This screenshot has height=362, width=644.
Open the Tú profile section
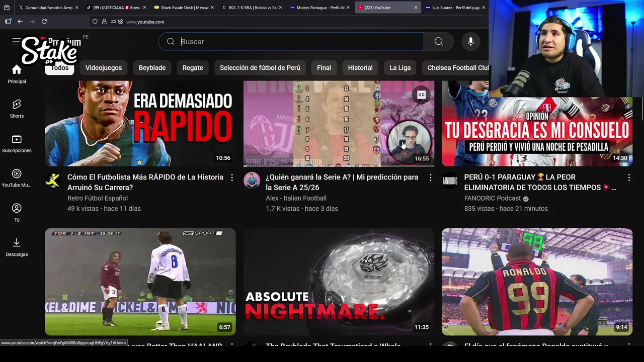tap(17, 213)
